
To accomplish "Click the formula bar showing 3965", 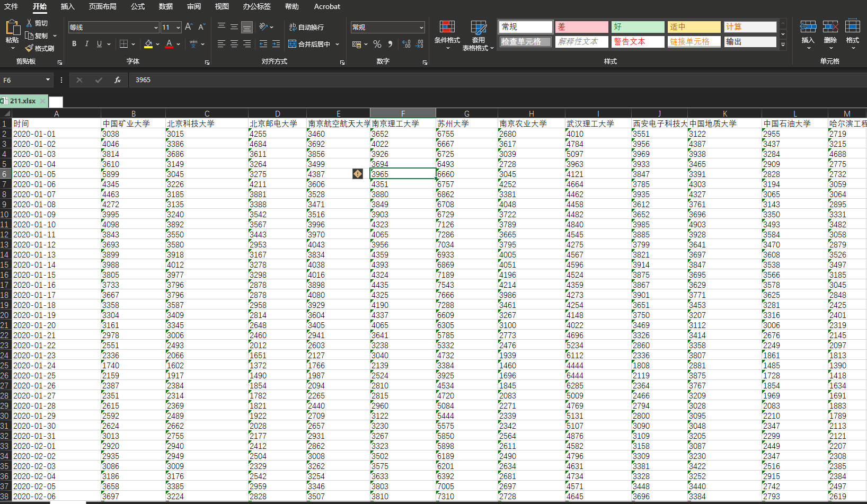I will [497, 80].
